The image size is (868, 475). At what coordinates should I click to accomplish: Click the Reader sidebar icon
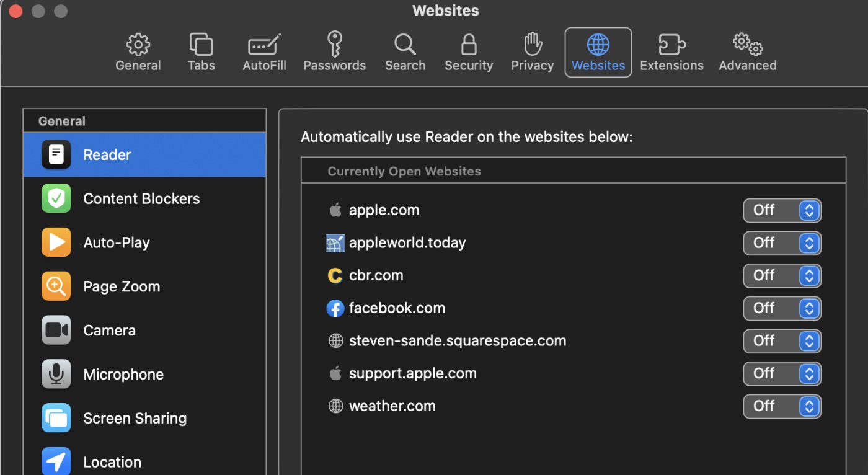56,154
